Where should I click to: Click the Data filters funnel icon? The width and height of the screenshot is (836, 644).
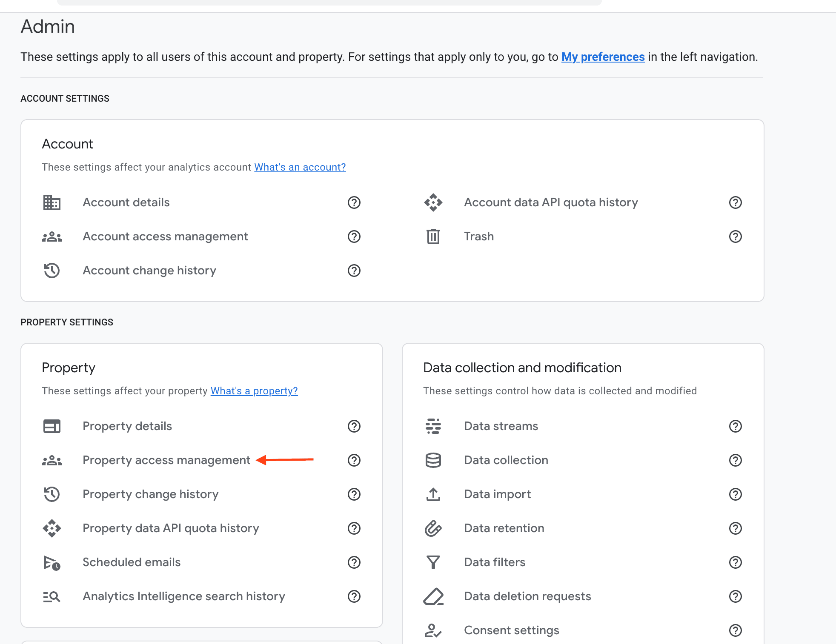433,562
